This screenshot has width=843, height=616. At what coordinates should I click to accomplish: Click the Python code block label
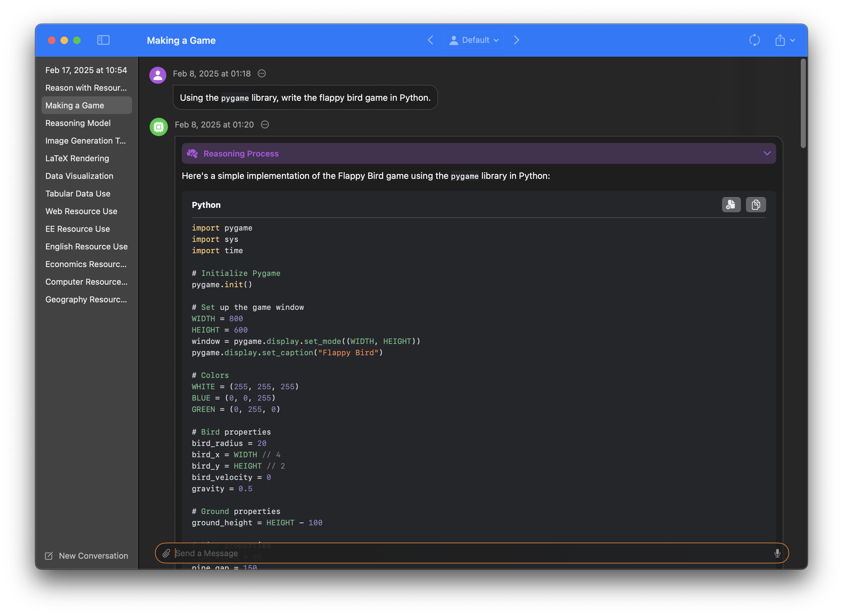coord(206,205)
